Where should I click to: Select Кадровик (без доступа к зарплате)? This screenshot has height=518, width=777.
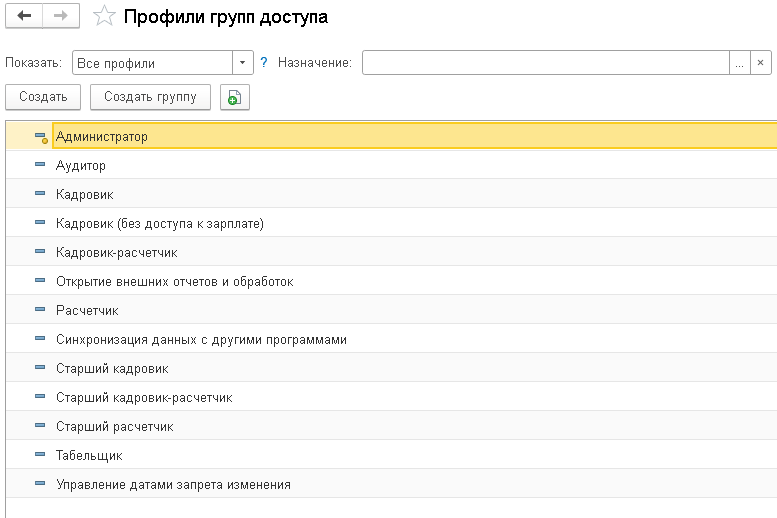pyautogui.click(x=391, y=223)
